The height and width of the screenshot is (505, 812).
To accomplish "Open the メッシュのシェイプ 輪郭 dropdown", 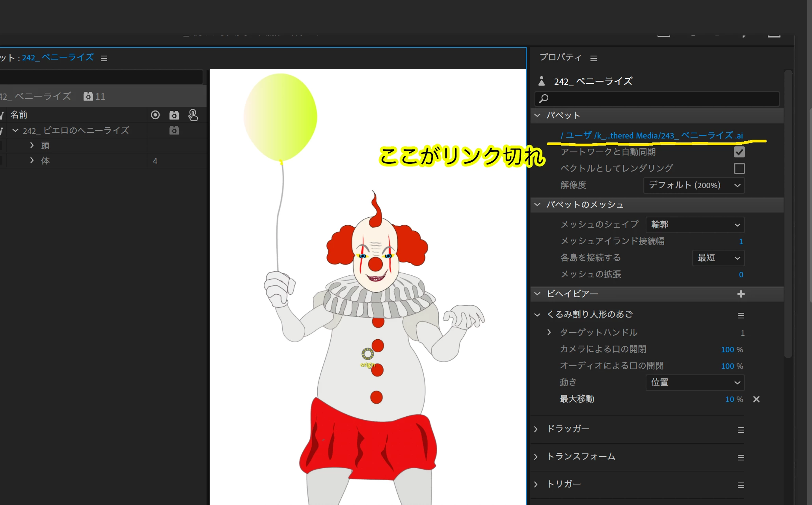I will click(x=695, y=225).
